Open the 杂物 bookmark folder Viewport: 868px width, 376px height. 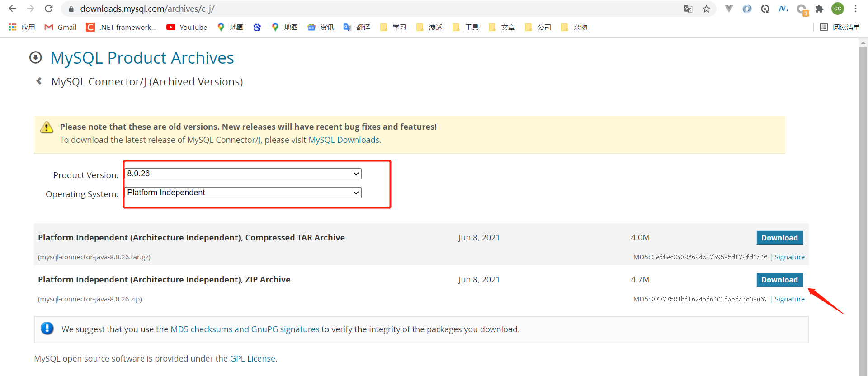[x=574, y=27]
